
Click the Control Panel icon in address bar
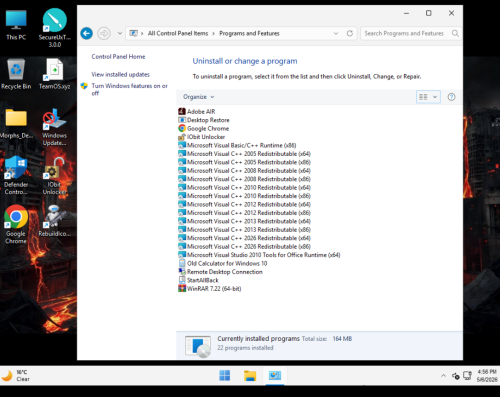point(133,33)
